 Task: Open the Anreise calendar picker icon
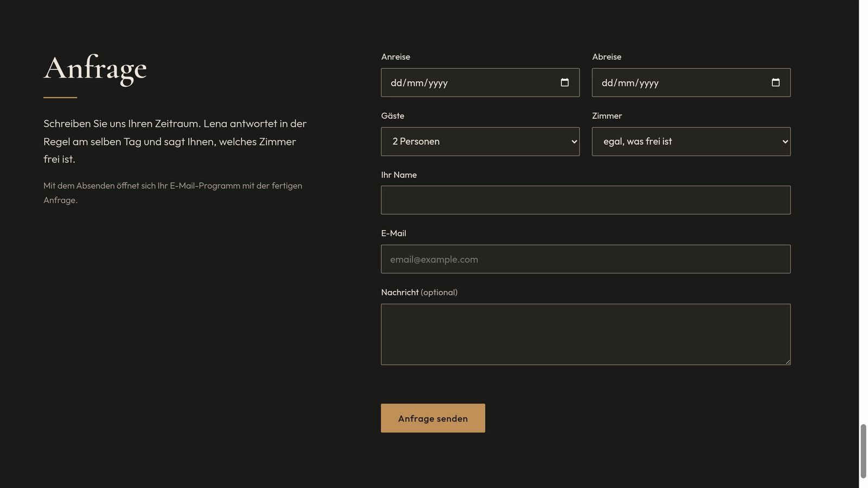click(x=565, y=82)
